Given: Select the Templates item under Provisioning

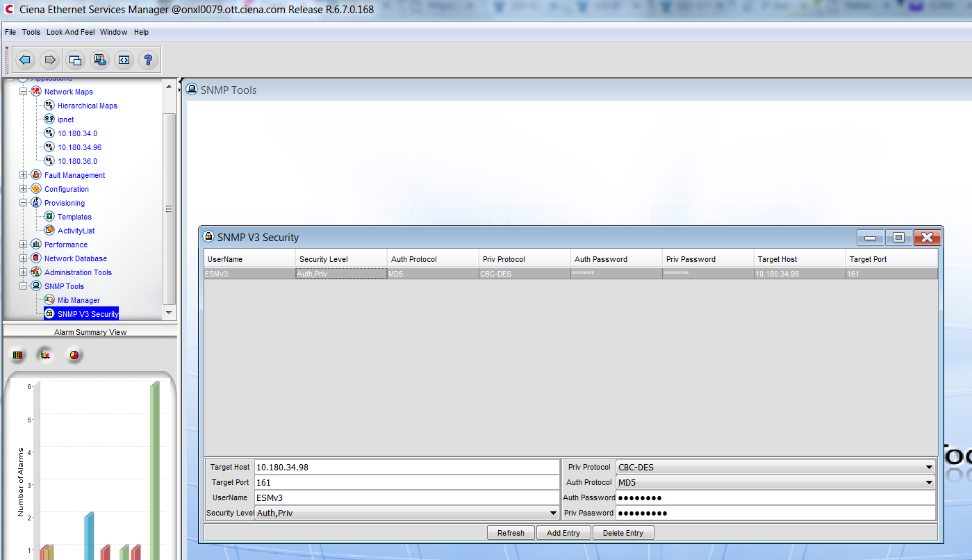Looking at the screenshot, I should pyautogui.click(x=74, y=217).
